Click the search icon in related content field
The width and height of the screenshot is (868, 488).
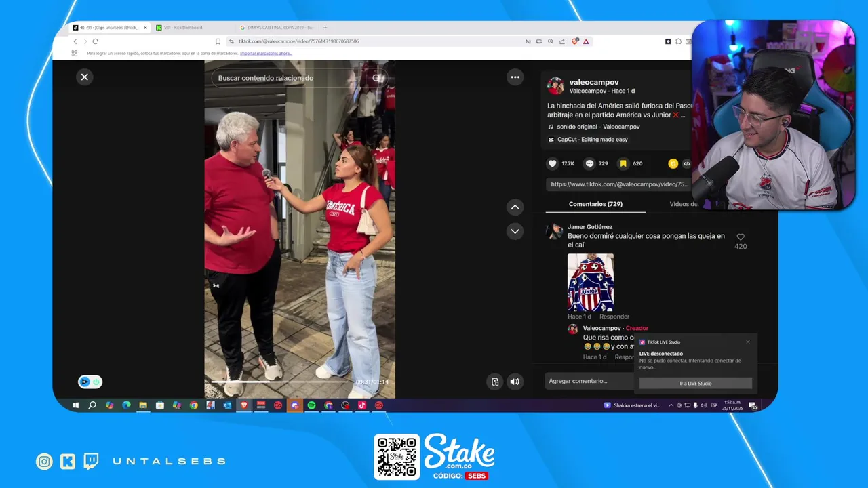point(378,78)
